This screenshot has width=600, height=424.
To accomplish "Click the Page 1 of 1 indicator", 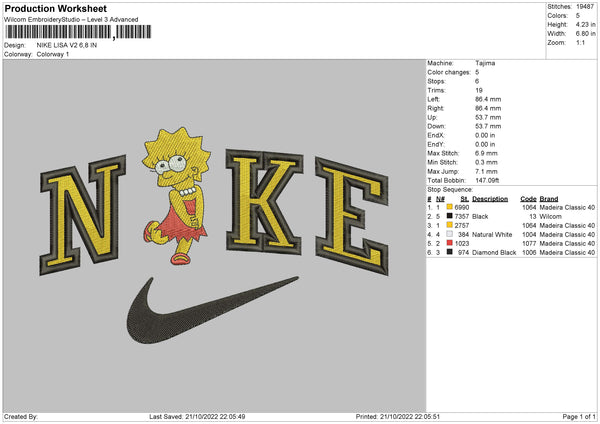I will pyautogui.click(x=579, y=417).
